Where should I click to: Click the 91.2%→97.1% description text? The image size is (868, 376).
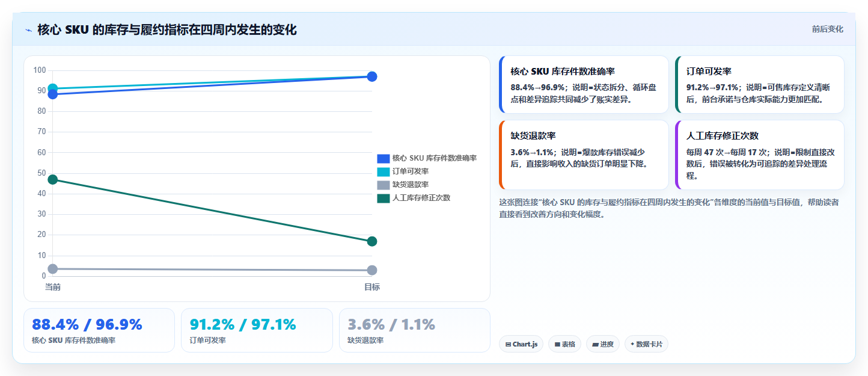(x=759, y=93)
